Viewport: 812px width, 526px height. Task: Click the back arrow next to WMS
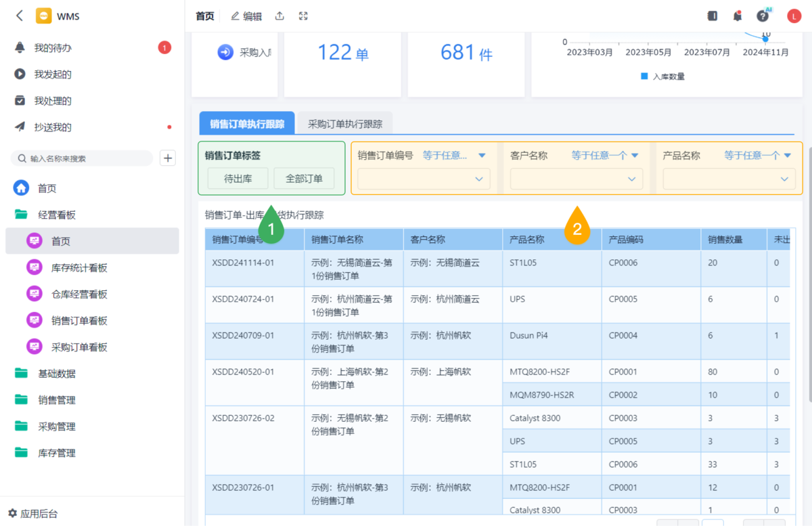pyautogui.click(x=18, y=15)
